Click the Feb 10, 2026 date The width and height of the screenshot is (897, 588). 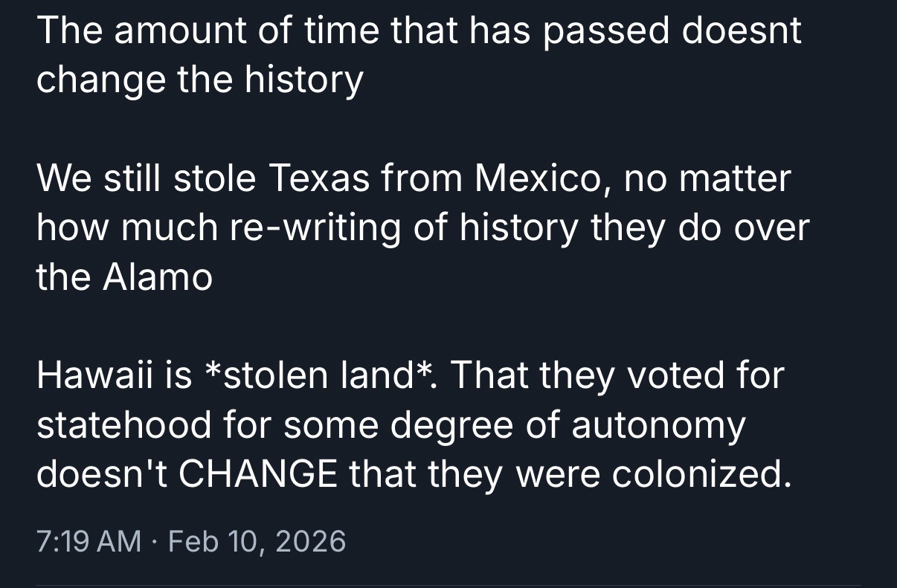257,540
